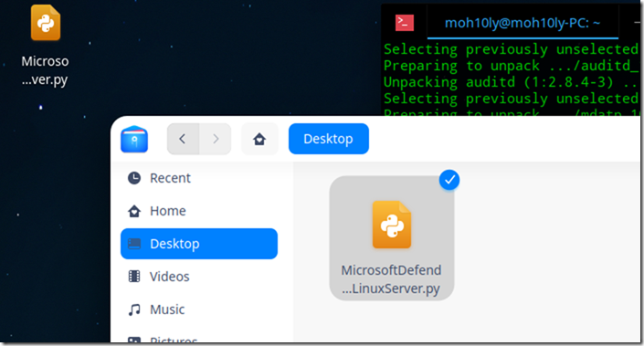Click the Videos film icon

click(134, 277)
